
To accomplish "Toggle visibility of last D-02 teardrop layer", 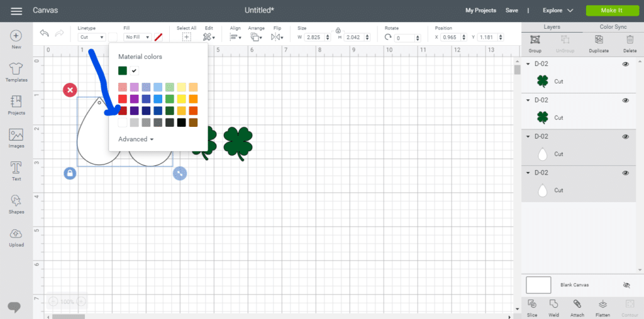I will coord(625,173).
